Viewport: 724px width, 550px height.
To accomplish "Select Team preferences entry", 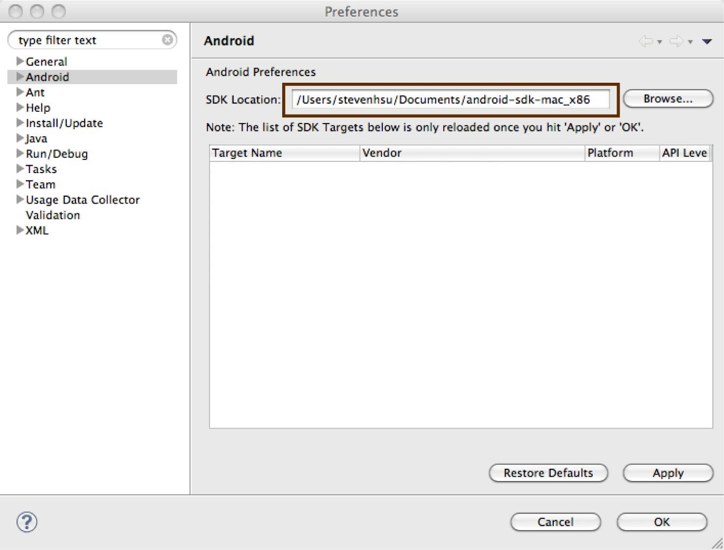I will (41, 184).
